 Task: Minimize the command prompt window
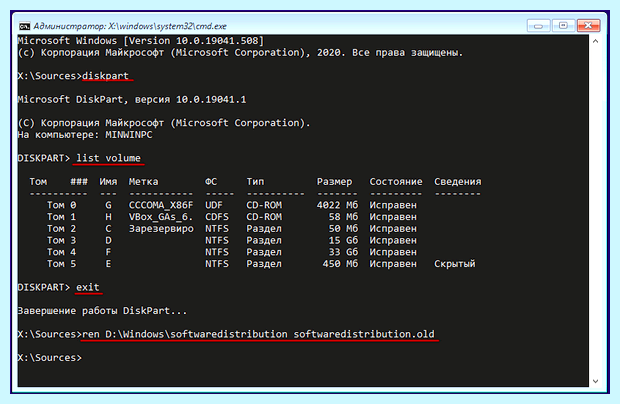click(538, 26)
